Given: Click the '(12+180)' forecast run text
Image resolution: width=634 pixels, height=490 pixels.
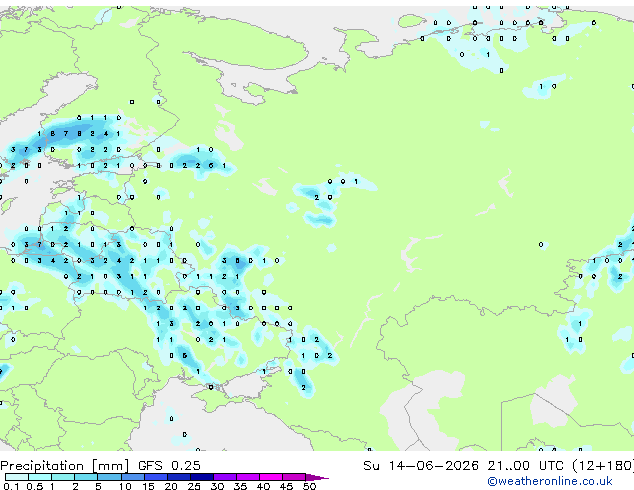Looking at the screenshot, I should (603, 466).
